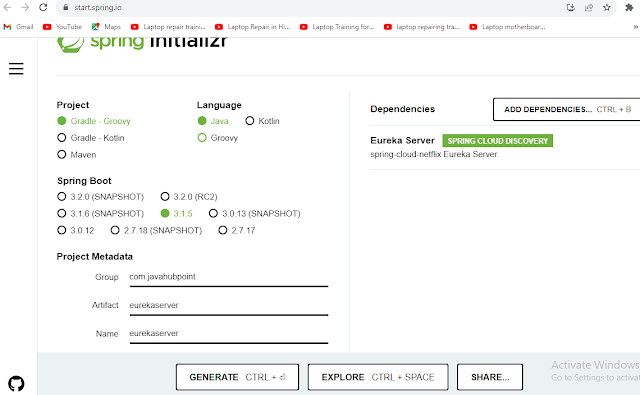The height and width of the screenshot is (395, 640).
Task: Click the install app icon in address bar
Action: tap(571, 7)
